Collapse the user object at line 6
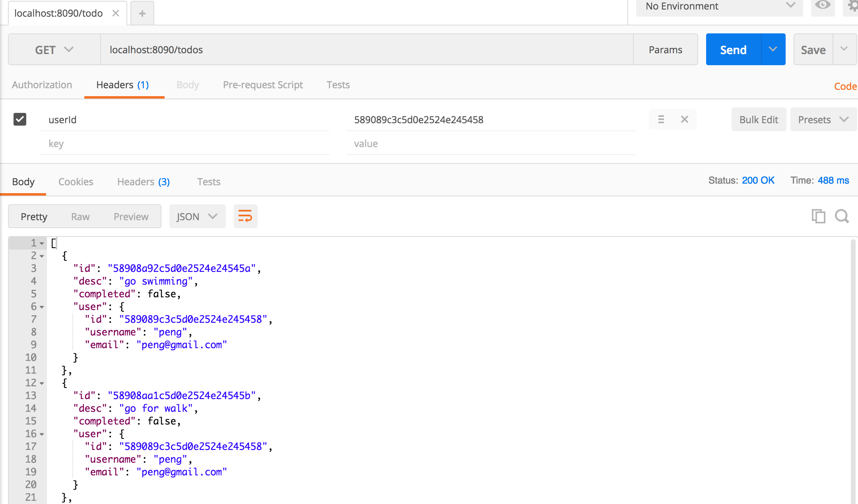 42,307
